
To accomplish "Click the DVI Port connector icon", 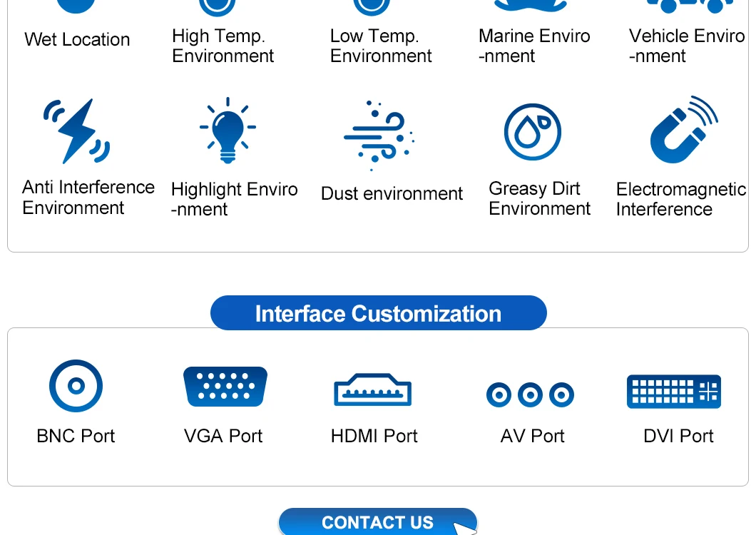I will [673, 392].
